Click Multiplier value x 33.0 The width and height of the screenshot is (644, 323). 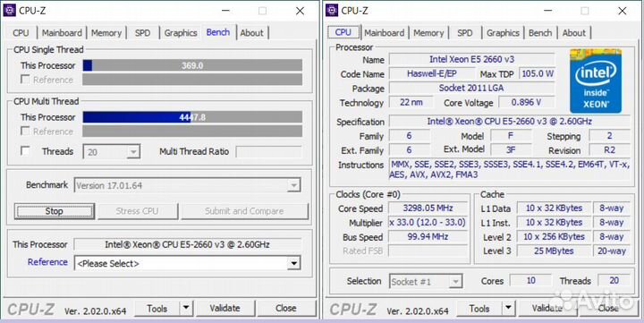428,222
